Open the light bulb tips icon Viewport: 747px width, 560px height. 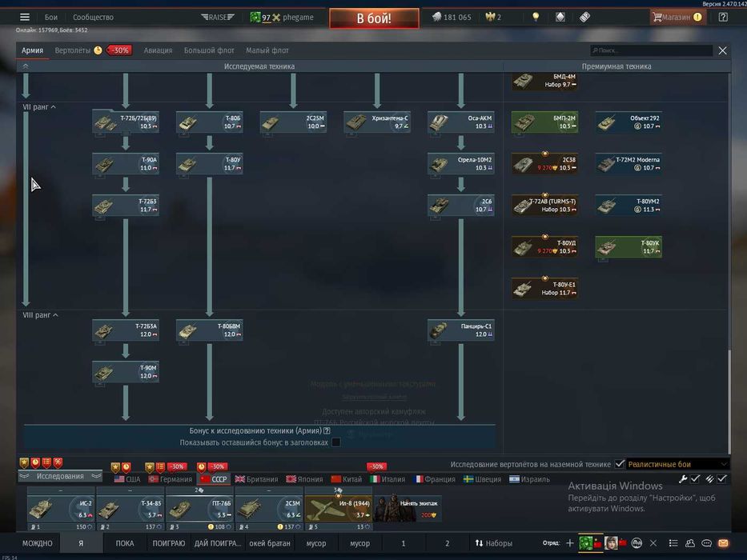click(x=536, y=17)
